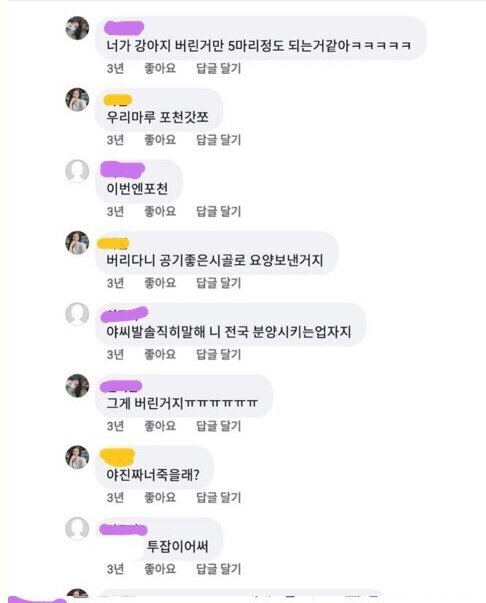Viewport: 486px width, 603px height.
Task: Click default profile icon beside 야씨발솔직히말해 comment
Action: pyautogui.click(x=77, y=314)
